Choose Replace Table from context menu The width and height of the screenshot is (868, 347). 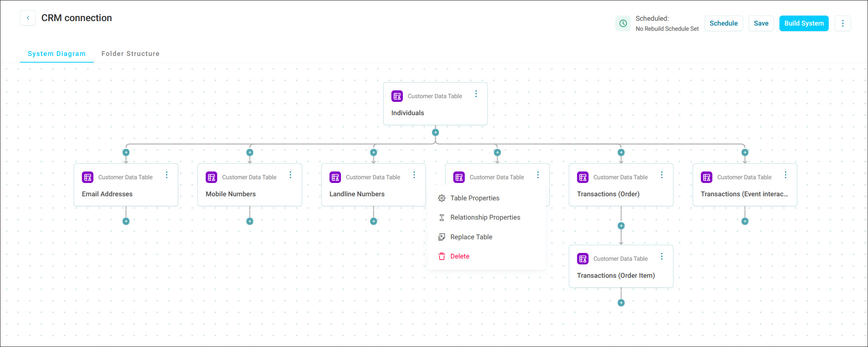point(486,237)
